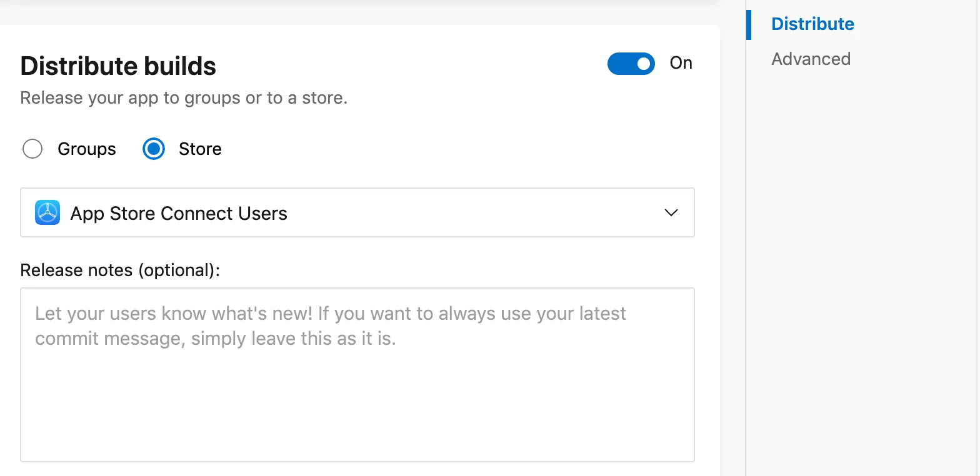Screen dimensions: 980x476
Task: Click the Release notes (optional) label
Action: click(x=120, y=270)
